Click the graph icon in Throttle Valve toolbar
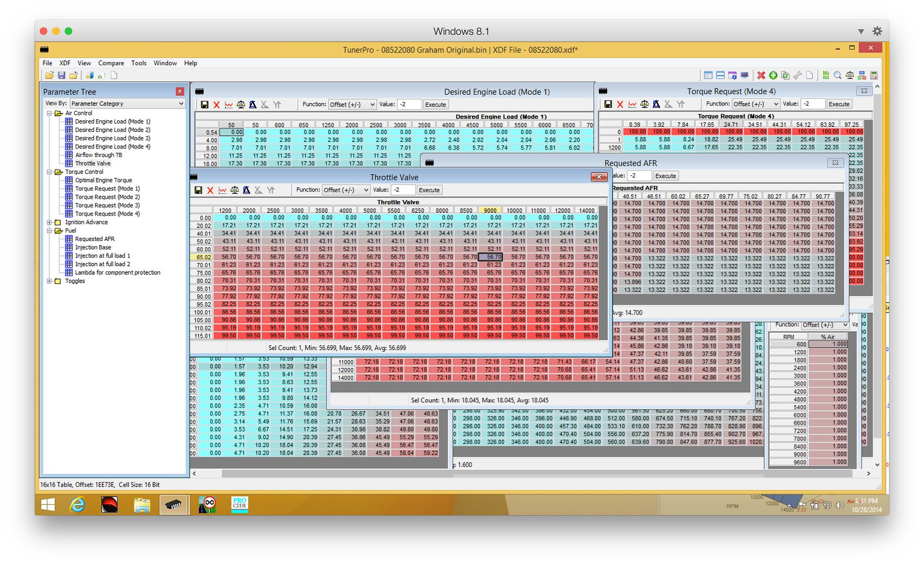 point(222,190)
